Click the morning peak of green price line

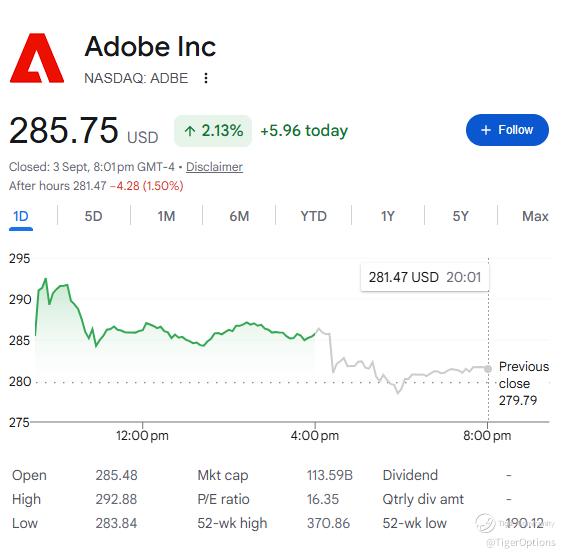point(45,279)
